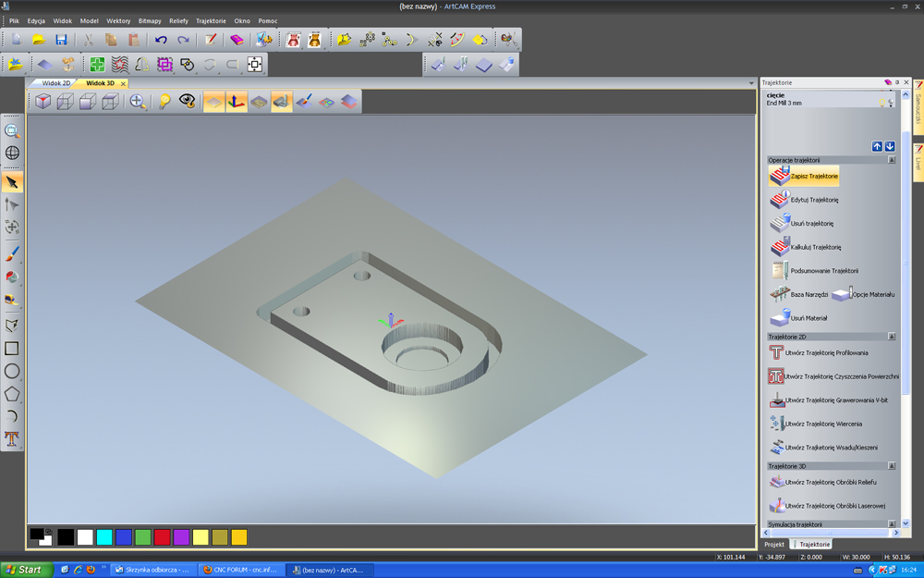Toggle the toolpath simulation display
The image size is (924, 578).
[282, 102]
